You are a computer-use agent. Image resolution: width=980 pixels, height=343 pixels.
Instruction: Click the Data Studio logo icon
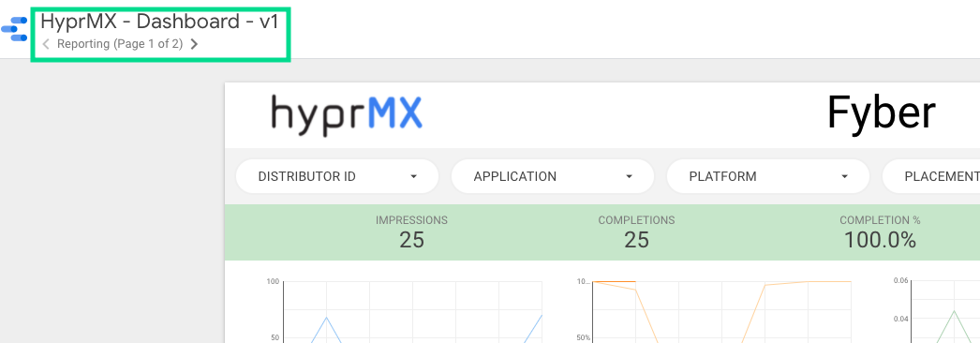(x=14, y=29)
